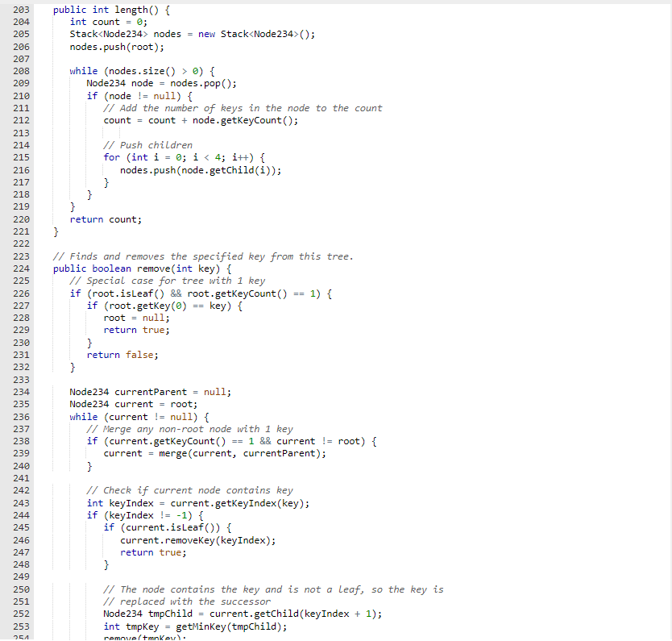Click line number 203 in the gutter
This screenshot has height=641, width=672.
pyautogui.click(x=22, y=9)
